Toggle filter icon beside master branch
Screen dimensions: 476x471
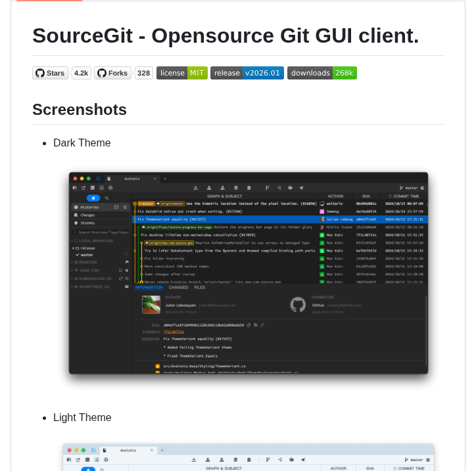[126, 255]
